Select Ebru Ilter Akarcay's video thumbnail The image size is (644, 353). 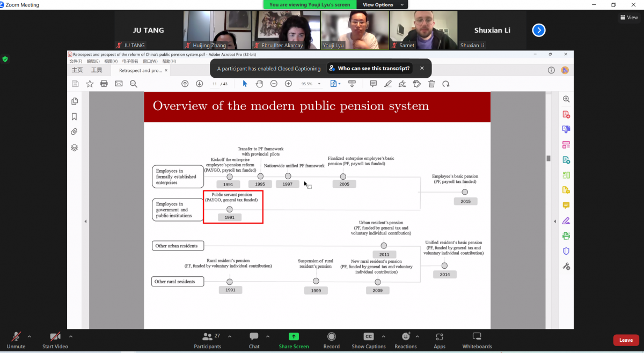pos(286,30)
